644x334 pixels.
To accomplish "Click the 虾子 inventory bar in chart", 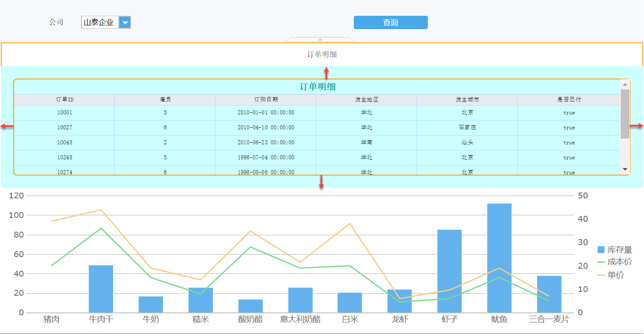I will [449, 271].
